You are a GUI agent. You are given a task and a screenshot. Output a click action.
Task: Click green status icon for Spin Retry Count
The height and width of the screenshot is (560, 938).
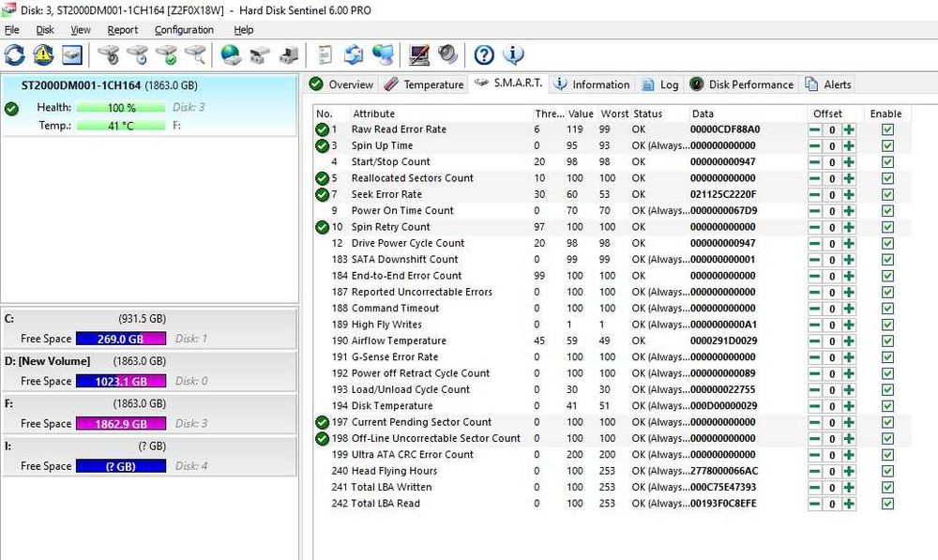(x=322, y=227)
